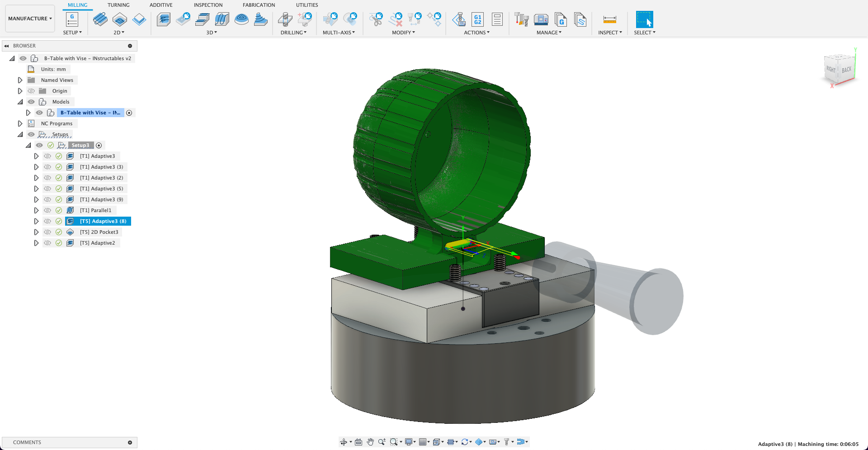Open the INSPECT menu
The width and height of the screenshot is (868, 450).
click(x=610, y=33)
